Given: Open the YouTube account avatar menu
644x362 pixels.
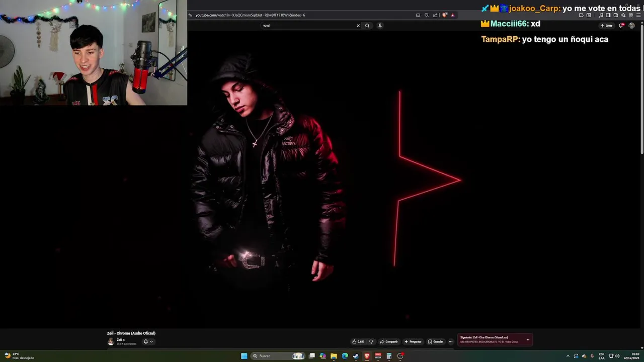Looking at the screenshot, I should (x=631, y=26).
